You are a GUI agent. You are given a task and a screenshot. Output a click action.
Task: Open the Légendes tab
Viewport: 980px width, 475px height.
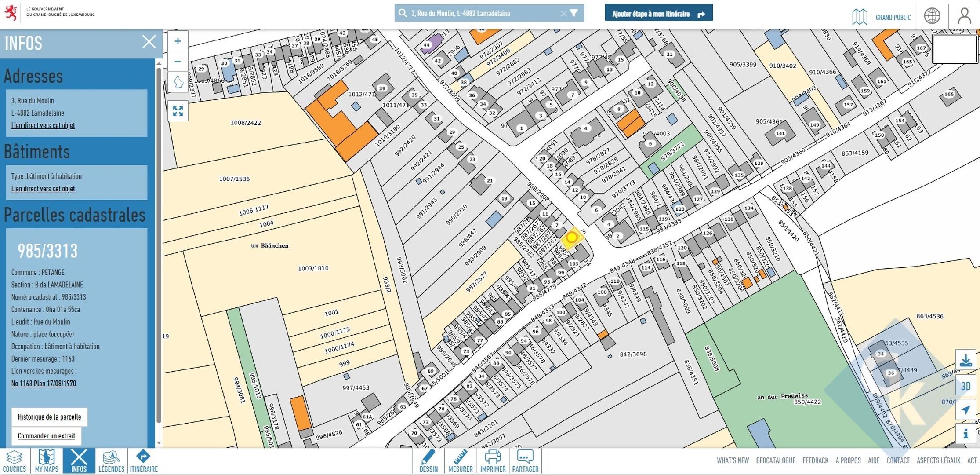pyautogui.click(x=111, y=461)
